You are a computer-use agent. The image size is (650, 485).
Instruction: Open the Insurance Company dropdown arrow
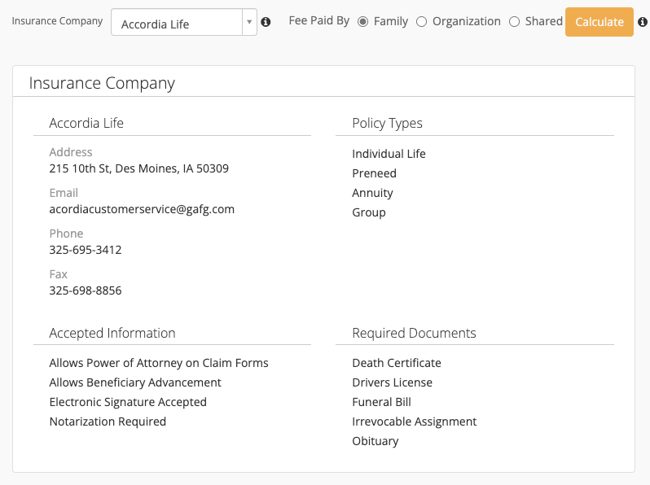click(x=250, y=22)
